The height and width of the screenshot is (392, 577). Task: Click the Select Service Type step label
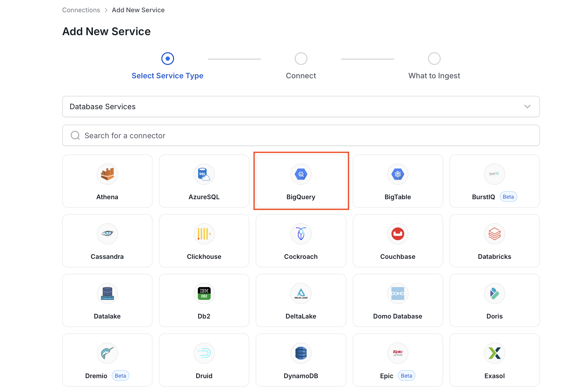(167, 76)
